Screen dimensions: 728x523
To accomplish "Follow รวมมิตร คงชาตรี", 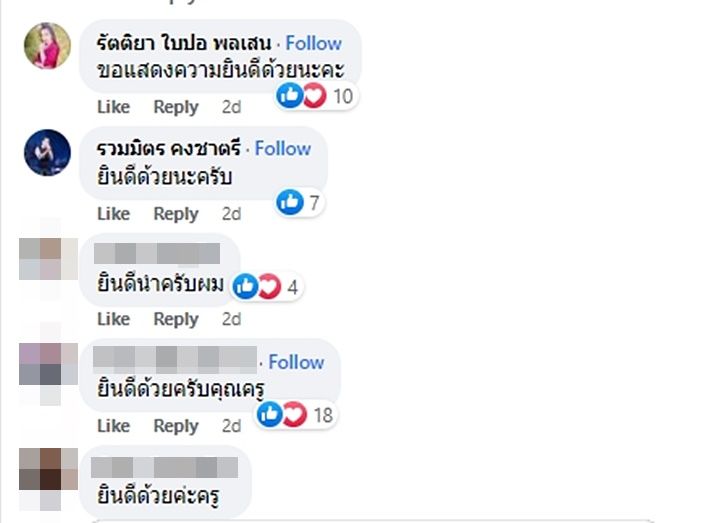I will pos(283,148).
